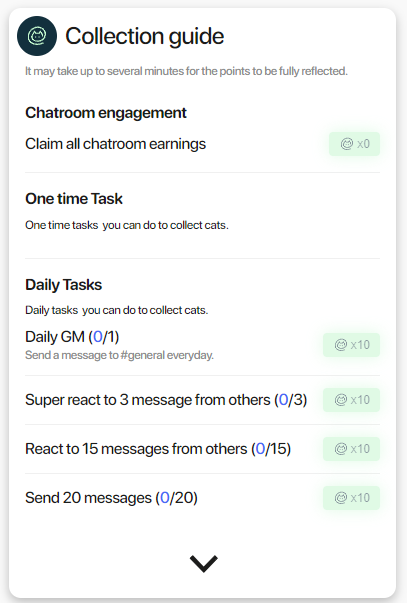Click the x0 chatroom earnings claim badge

pyautogui.click(x=354, y=144)
